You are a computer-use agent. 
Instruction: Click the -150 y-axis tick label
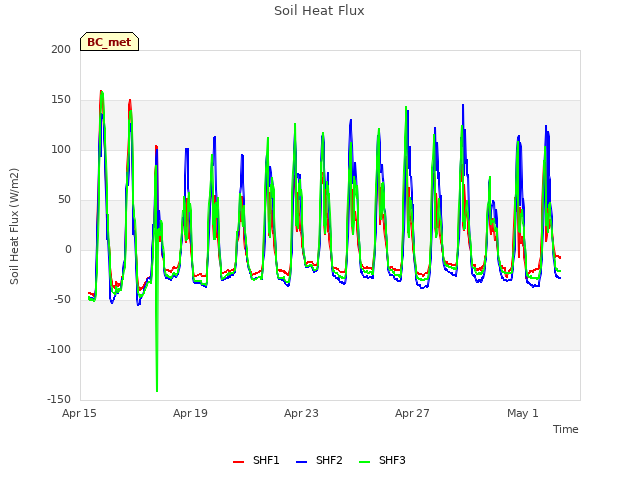(x=59, y=399)
